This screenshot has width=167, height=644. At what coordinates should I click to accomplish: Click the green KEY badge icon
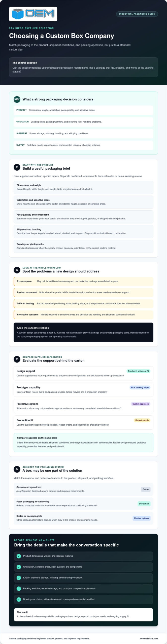(17, 99)
